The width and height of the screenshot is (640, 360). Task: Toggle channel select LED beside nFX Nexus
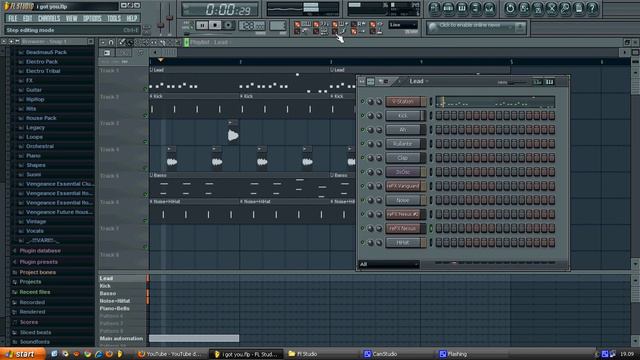[x=431, y=228]
